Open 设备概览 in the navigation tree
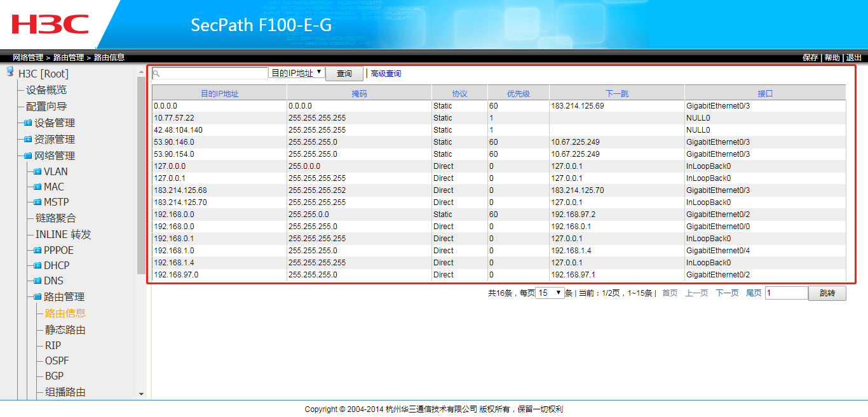 point(46,89)
